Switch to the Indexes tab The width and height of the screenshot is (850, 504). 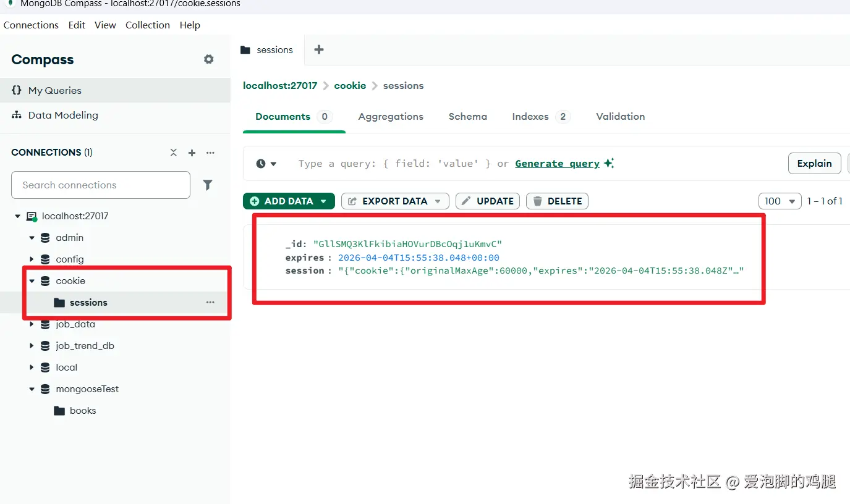pyautogui.click(x=541, y=117)
